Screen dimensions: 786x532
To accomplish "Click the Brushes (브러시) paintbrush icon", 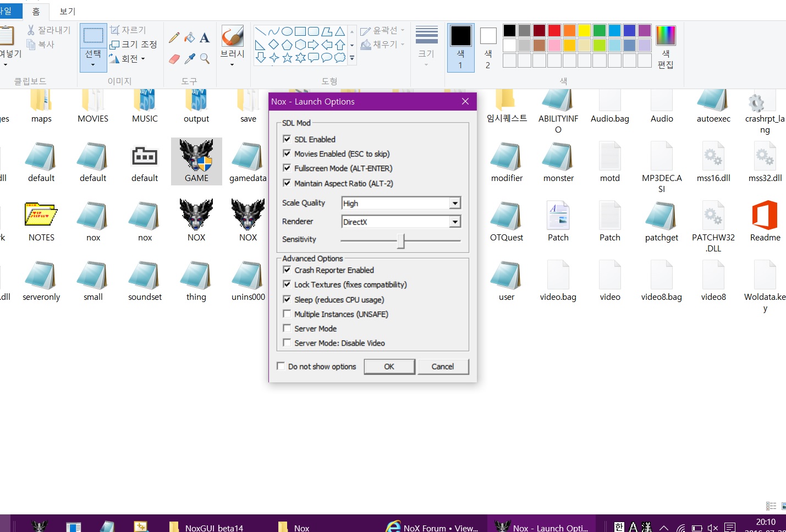I will coord(232,36).
